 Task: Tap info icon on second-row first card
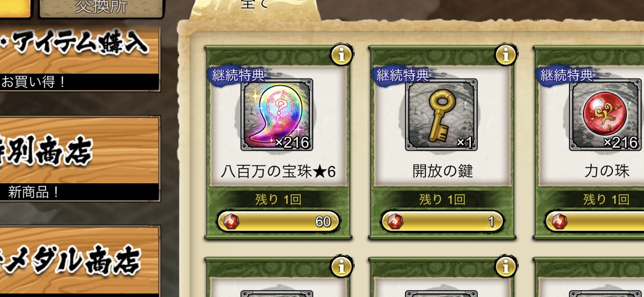point(342,267)
